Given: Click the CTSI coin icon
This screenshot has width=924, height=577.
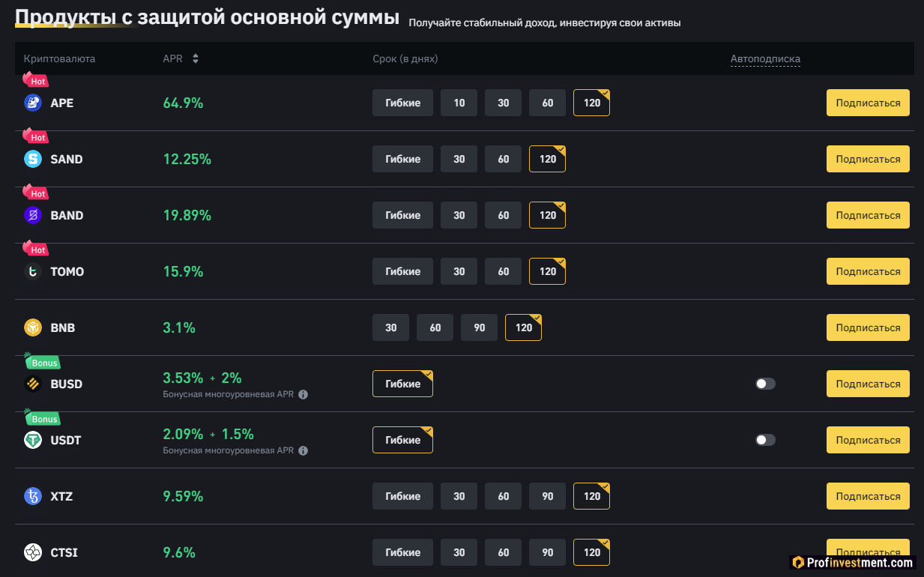Looking at the screenshot, I should [x=33, y=552].
